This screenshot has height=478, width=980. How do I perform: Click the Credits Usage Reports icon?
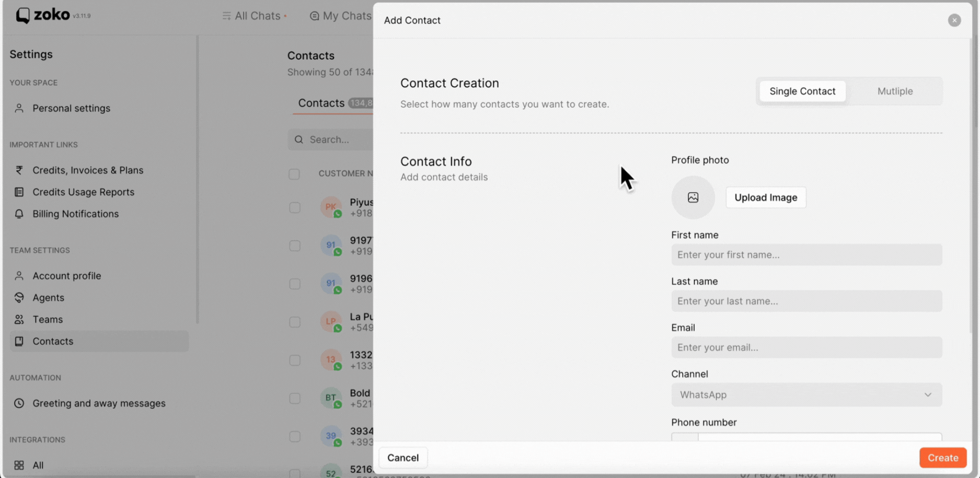(x=19, y=192)
